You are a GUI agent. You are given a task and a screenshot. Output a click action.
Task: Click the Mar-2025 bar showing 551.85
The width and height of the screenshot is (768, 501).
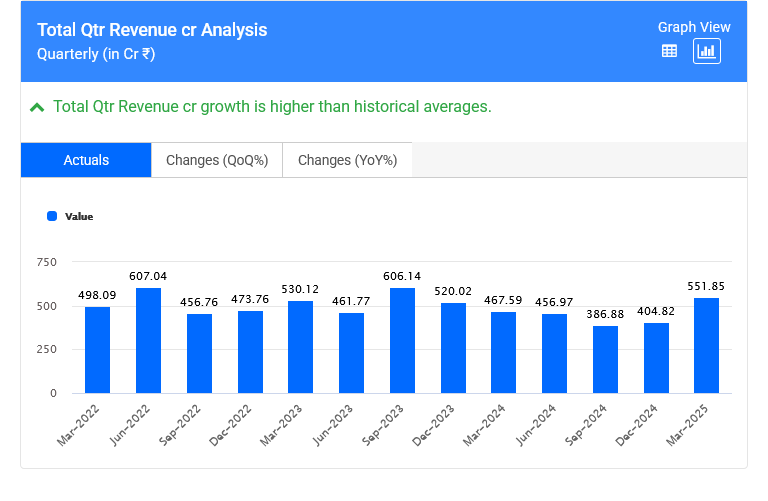coord(706,346)
